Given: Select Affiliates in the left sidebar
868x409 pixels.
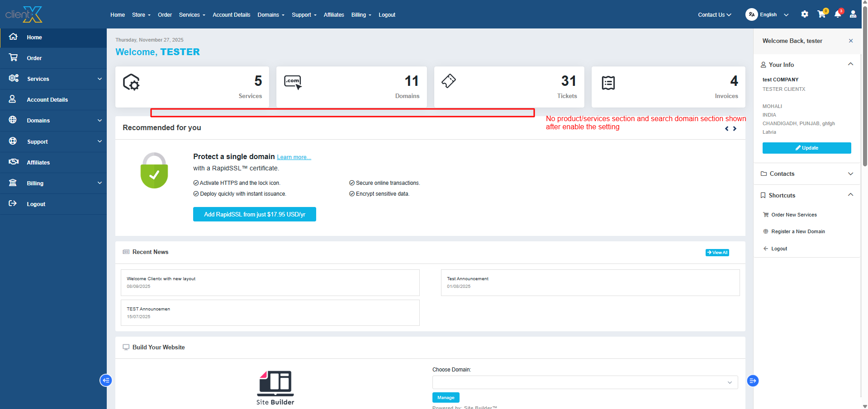Looking at the screenshot, I should click(x=38, y=163).
